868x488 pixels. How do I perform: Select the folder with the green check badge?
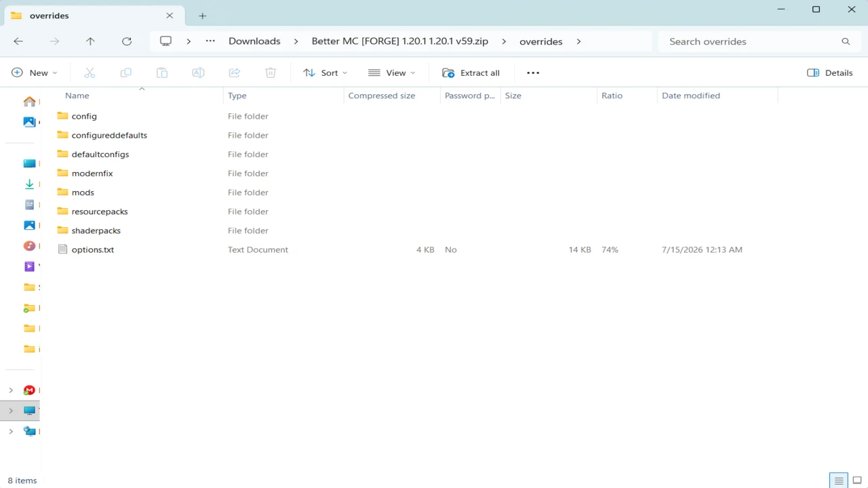point(29,308)
